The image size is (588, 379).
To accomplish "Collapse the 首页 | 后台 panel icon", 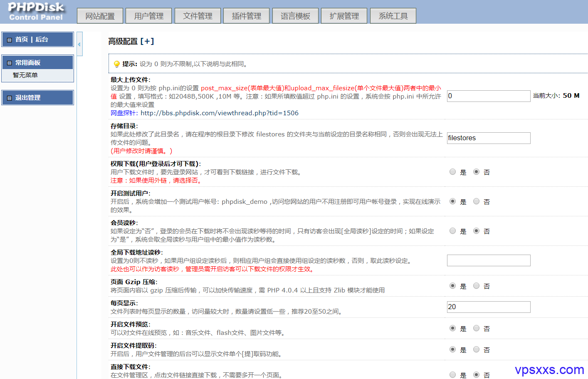I will 9,40.
